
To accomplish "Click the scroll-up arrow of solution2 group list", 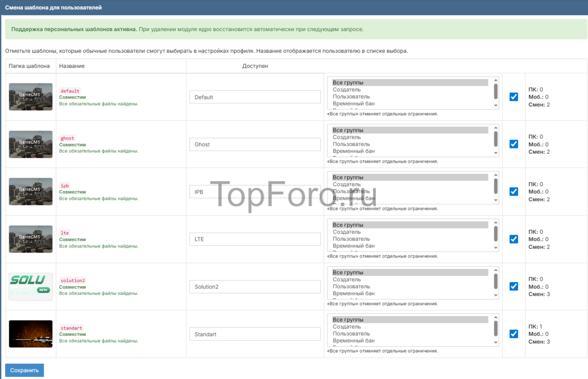I will (495, 270).
